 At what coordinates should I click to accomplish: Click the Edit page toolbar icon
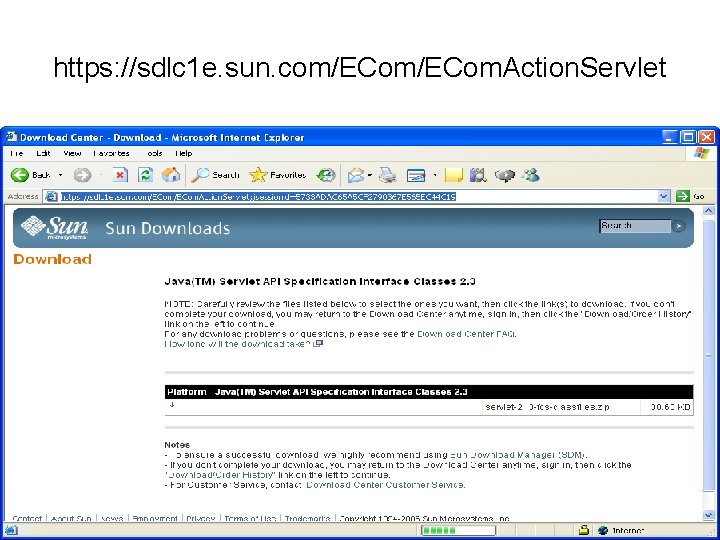[x=416, y=175]
